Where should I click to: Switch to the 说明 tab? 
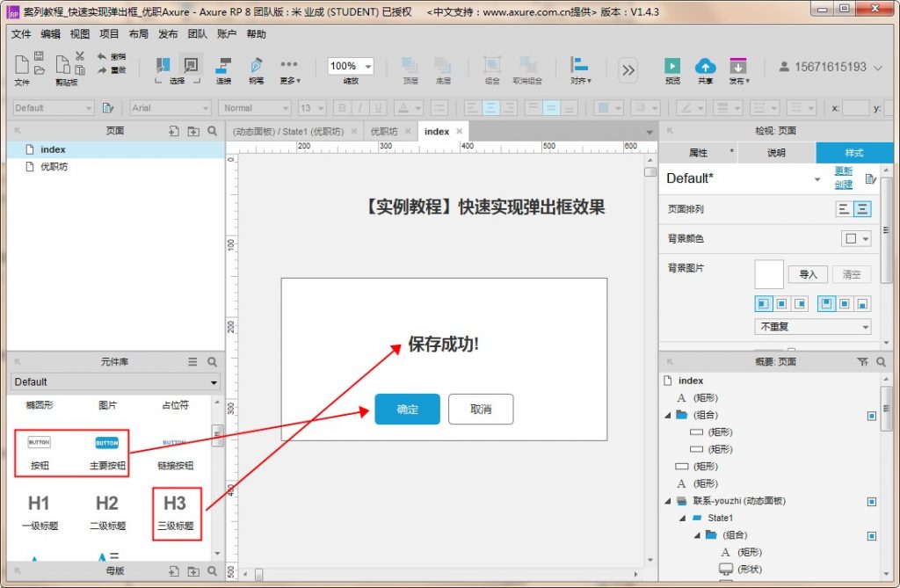[776, 153]
